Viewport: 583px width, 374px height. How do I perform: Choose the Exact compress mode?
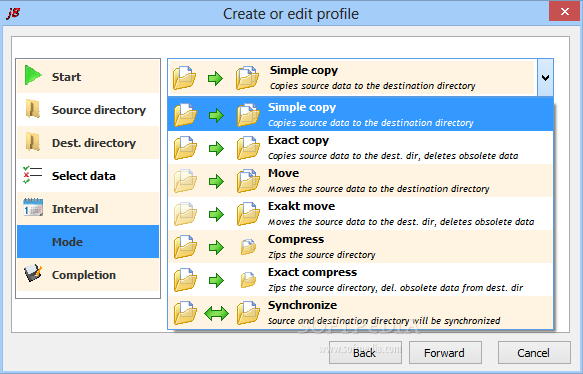[361, 280]
